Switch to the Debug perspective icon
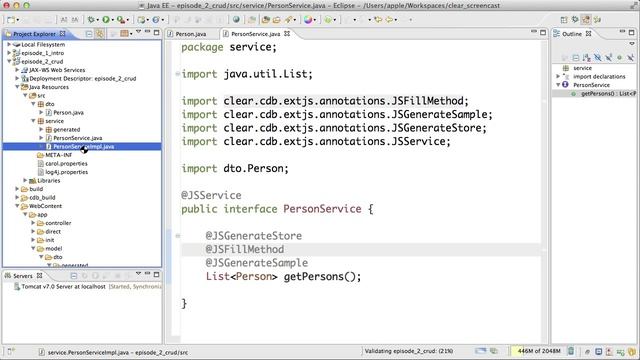 pyautogui.click(x=575, y=20)
